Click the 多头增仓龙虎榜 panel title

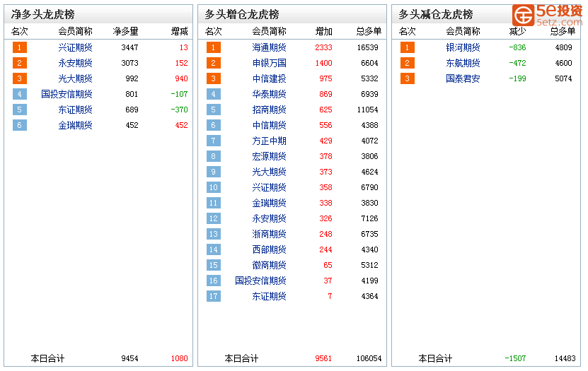[x=242, y=15]
